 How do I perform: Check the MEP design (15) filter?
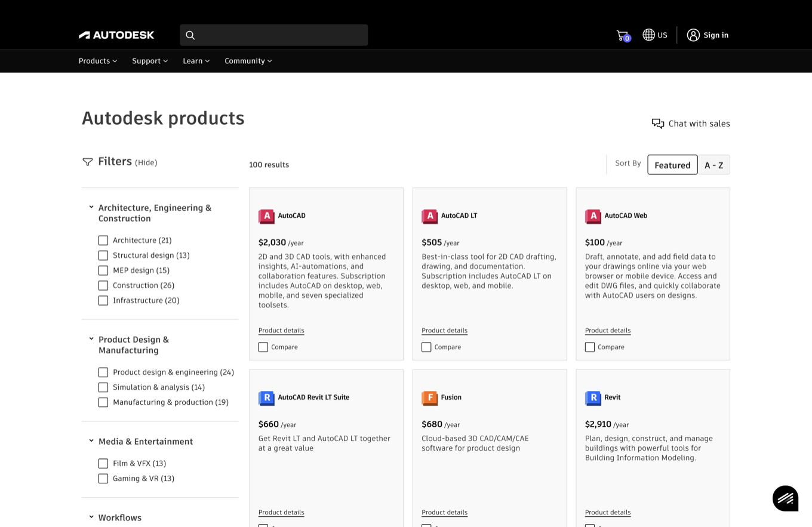[103, 270]
